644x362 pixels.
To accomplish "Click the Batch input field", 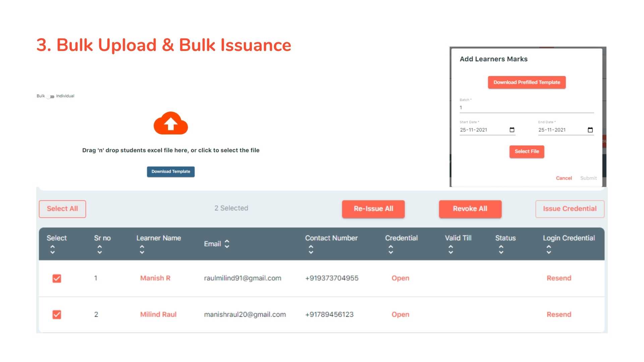I will 526,108.
